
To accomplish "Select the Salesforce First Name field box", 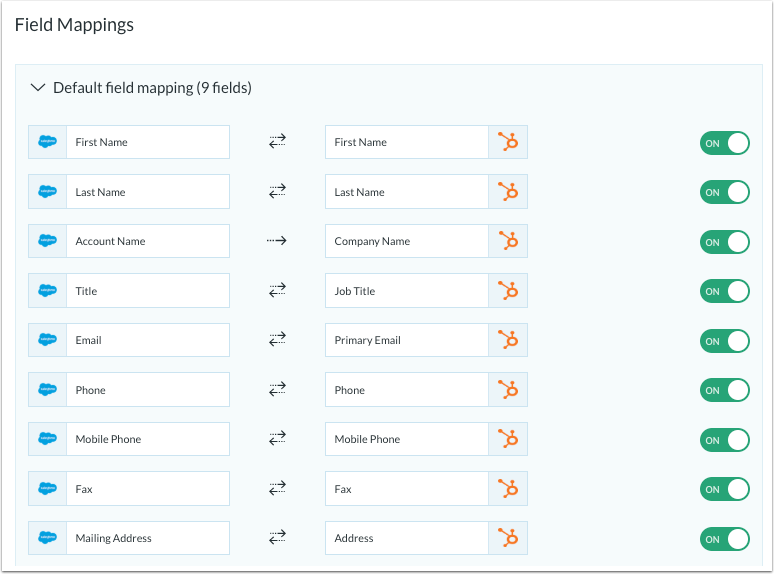I will 148,142.
